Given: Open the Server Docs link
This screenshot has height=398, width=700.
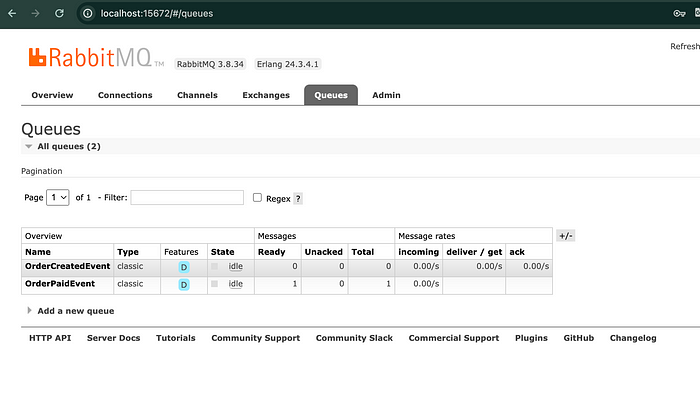Looking at the screenshot, I should coord(113,338).
